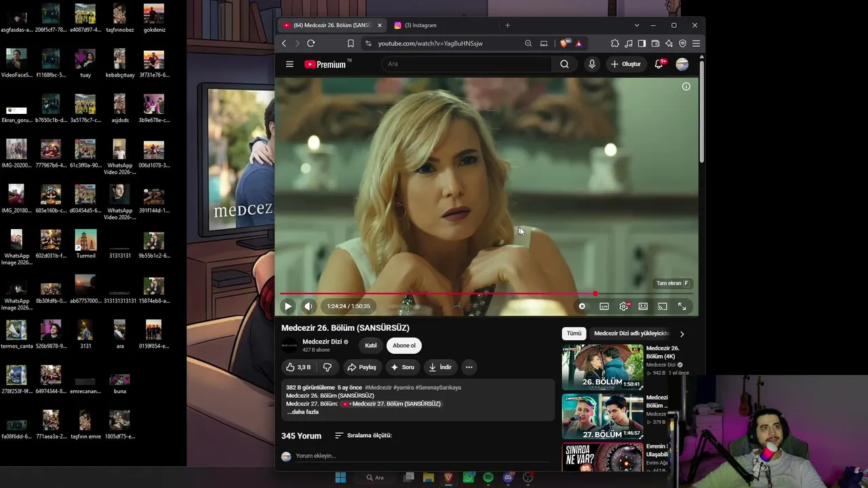Click the zoom-out magnifier in address bar
This screenshot has height=488, width=868.
pyautogui.click(x=528, y=43)
